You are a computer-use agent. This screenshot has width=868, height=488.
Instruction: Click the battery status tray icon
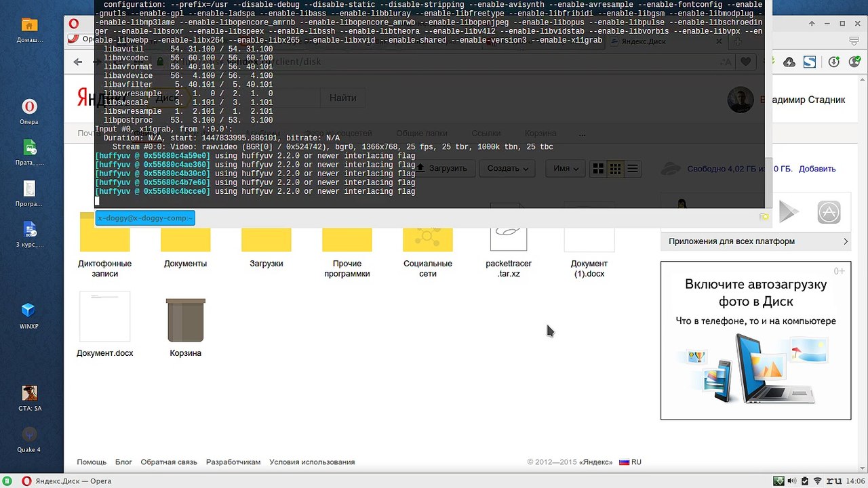coord(804,481)
